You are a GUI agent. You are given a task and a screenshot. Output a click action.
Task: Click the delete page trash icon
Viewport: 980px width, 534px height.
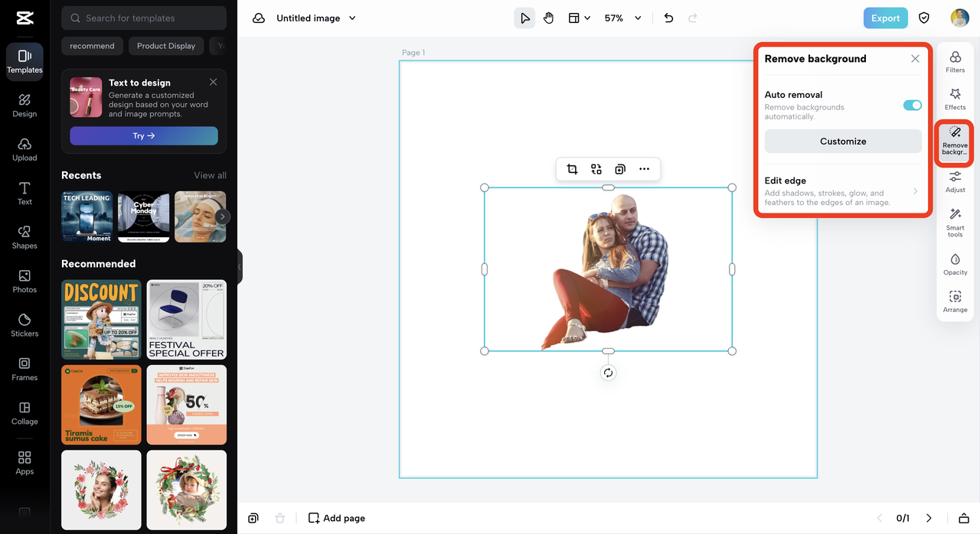click(280, 518)
